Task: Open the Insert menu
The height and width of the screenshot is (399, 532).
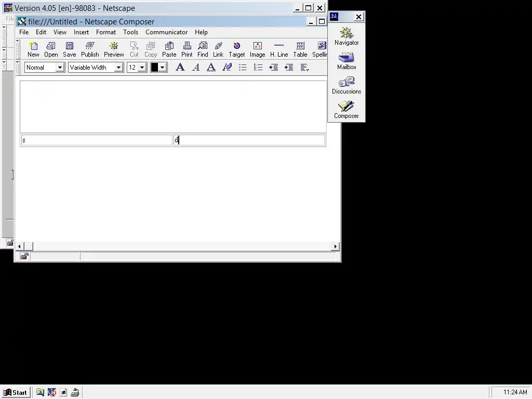Action: 81,32
